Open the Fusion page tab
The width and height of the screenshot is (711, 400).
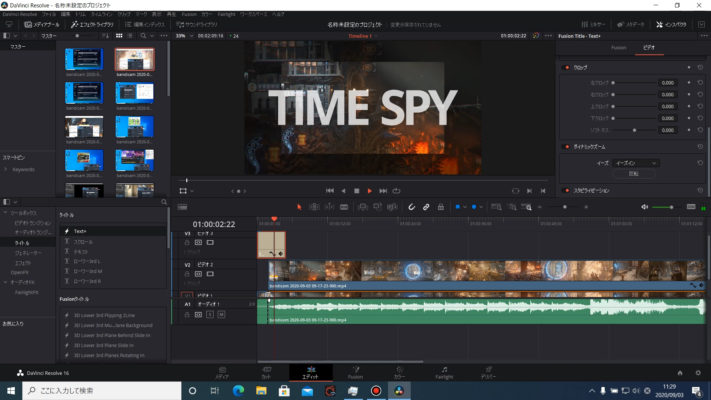(356, 373)
